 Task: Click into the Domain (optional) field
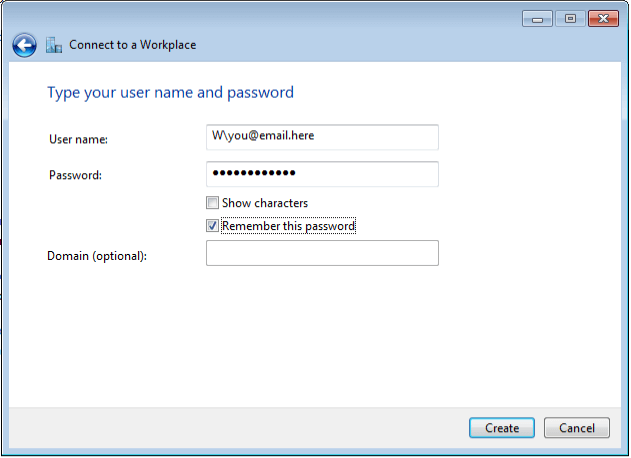point(322,253)
